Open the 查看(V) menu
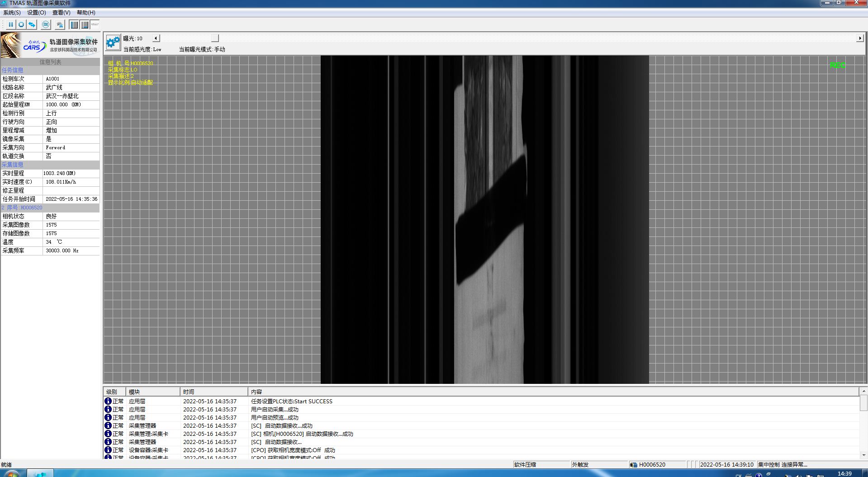Viewport: 868px width, 477px height. point(61,13)
